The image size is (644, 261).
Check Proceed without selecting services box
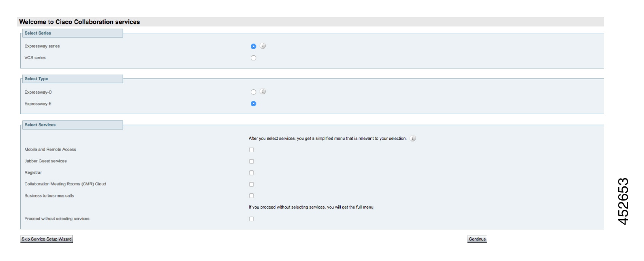point(252,219)
